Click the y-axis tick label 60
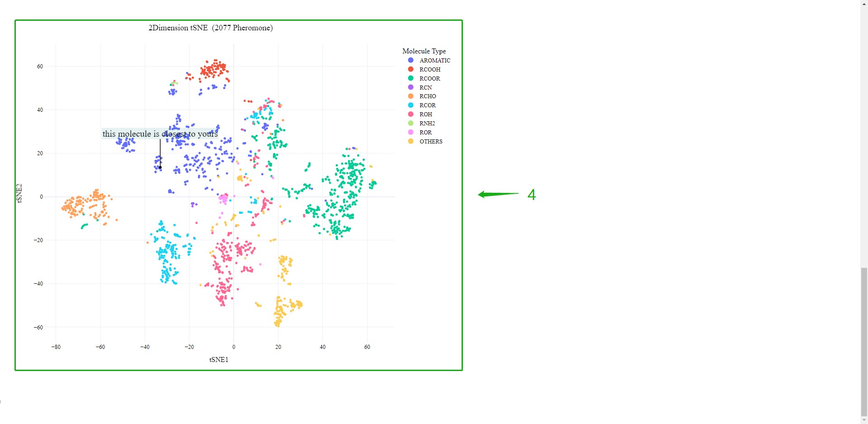Image resolution: width=868 pixels, height=424 pixels. click(x=40, y=67)
